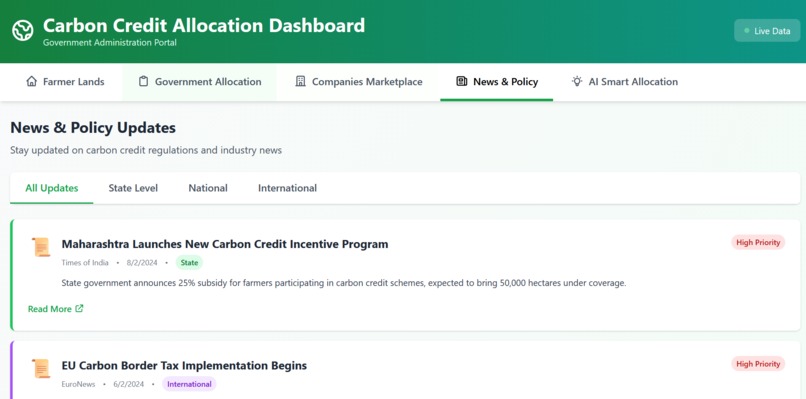The width and height of the screenshot is (806, 399).
Task: Open the EU Carbon Border Tax headline
Action: (184, 366)
